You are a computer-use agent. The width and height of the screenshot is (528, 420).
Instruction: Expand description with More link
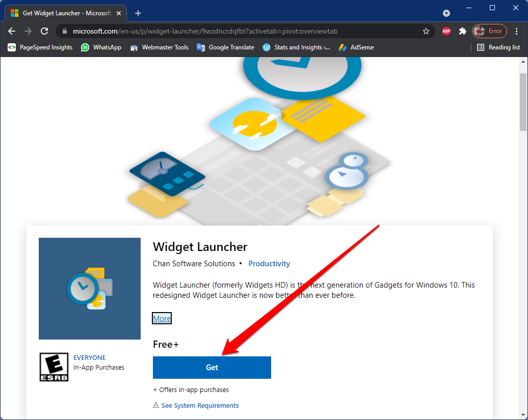(x=162, y=318)
